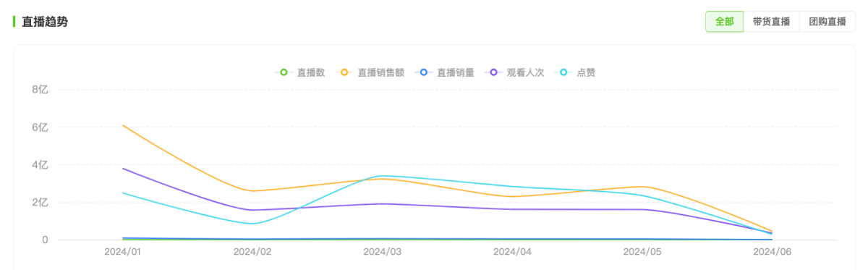Click the 直播销量 legend text
This screenshot has height=270, width=868.
[x=456, y=72]
